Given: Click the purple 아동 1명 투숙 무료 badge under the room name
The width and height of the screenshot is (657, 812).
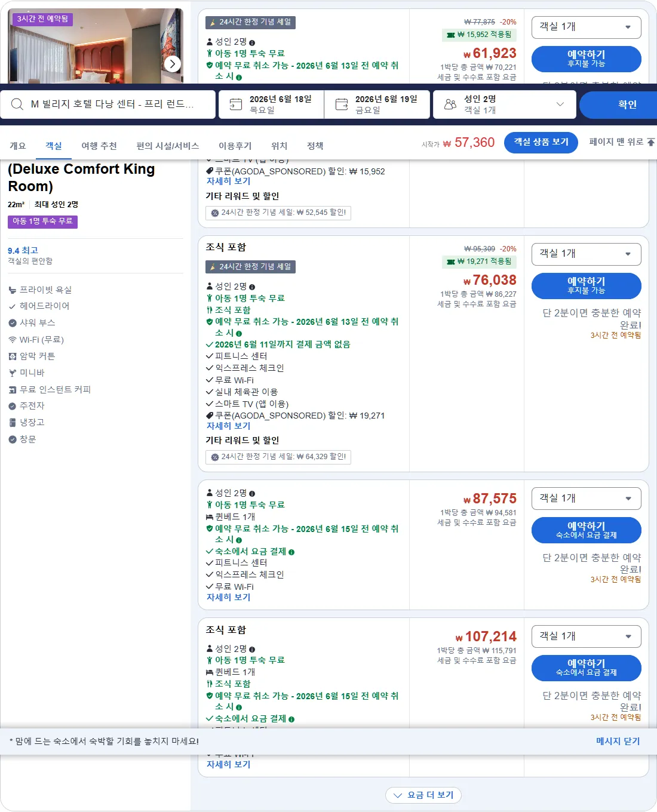Looking at the screenshot, I should tap(42, 222).
